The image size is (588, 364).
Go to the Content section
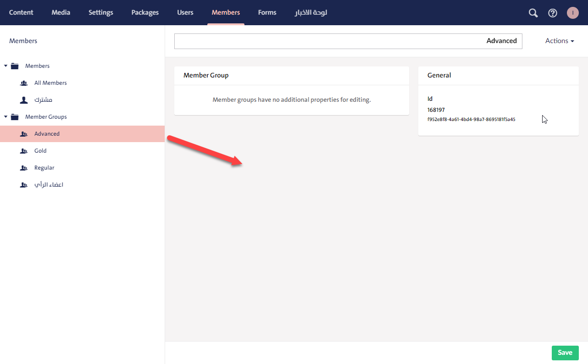point(21,12)
